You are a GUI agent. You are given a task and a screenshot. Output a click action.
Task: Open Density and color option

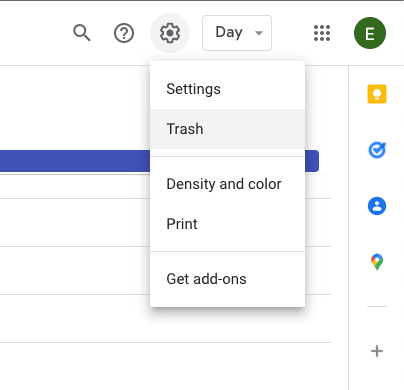[x=227, y=184]
